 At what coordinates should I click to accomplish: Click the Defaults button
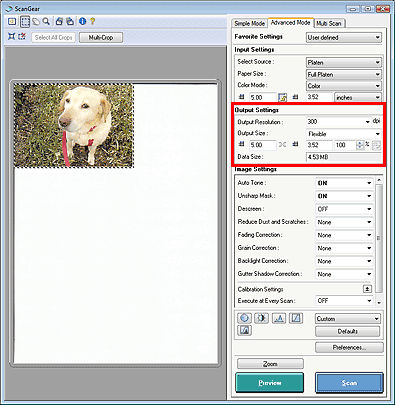tap(347, 331)
